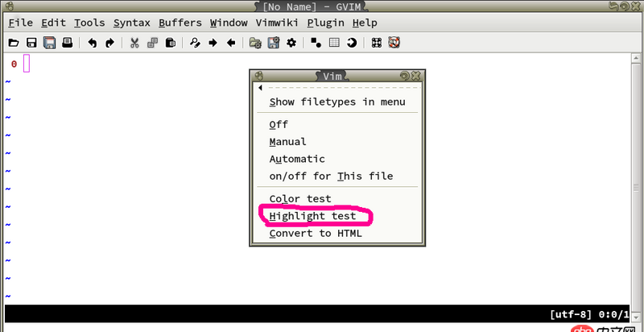Click the Save all files icon
The width and height of the screenshot is (644, 332).
tap(50, 43)
